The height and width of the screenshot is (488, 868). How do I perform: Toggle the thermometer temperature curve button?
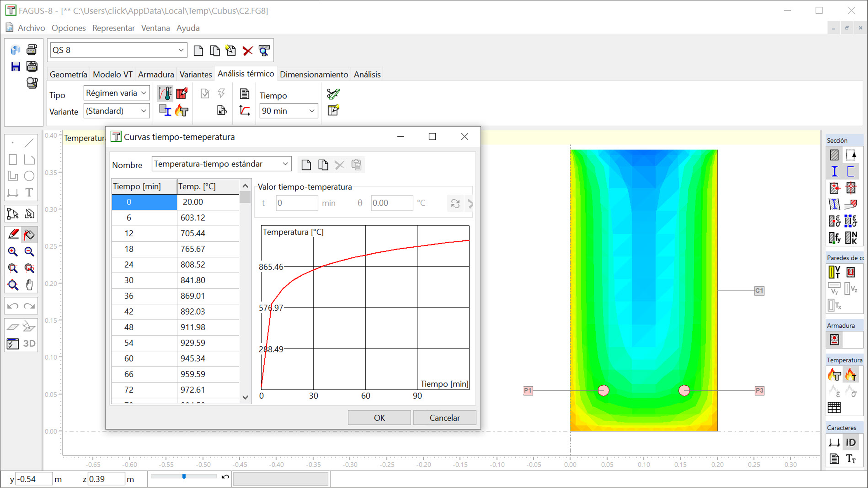click(165, 93)
